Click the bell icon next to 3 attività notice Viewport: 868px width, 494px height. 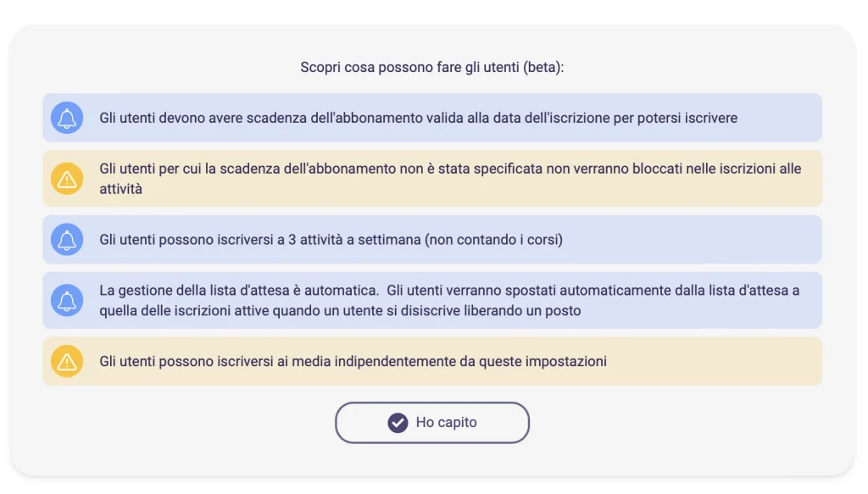(67, 240)
